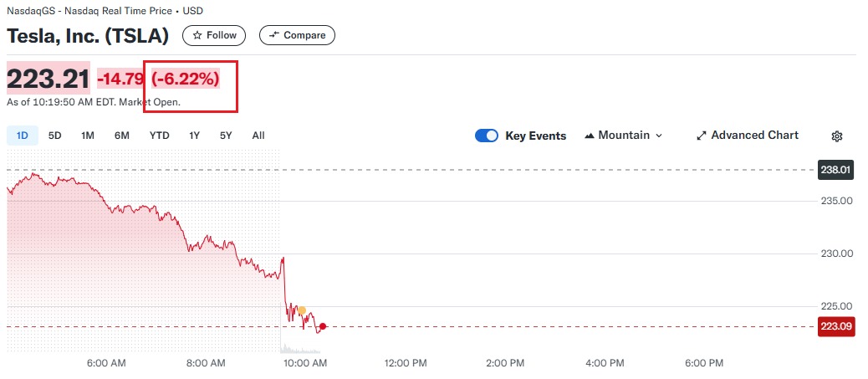Show YTD price chart

[159, 136]
